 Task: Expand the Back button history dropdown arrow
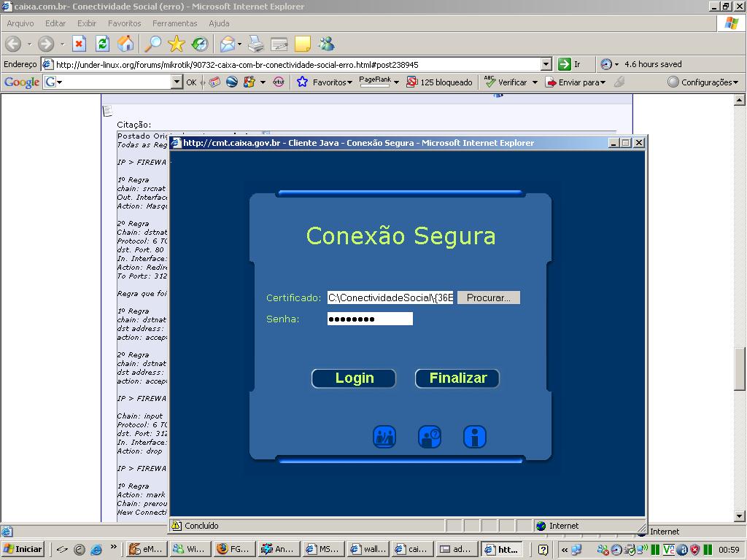pos(29,44)
